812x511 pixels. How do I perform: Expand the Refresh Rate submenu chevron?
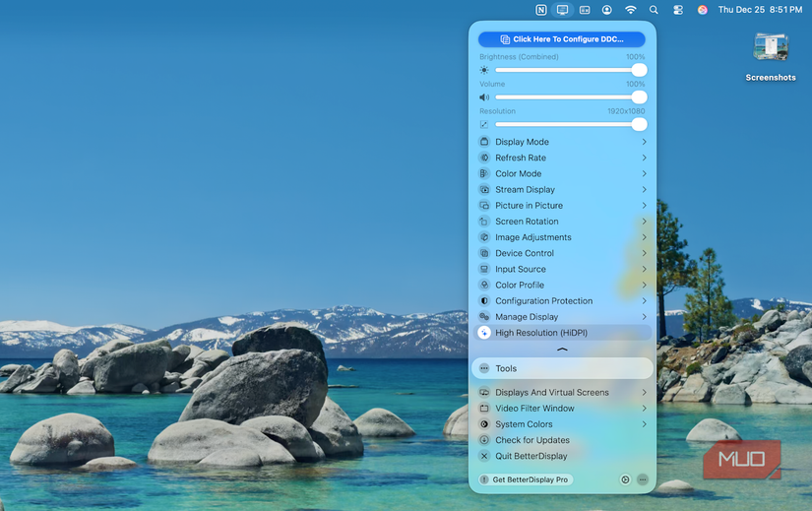click(x=645, y=158)
